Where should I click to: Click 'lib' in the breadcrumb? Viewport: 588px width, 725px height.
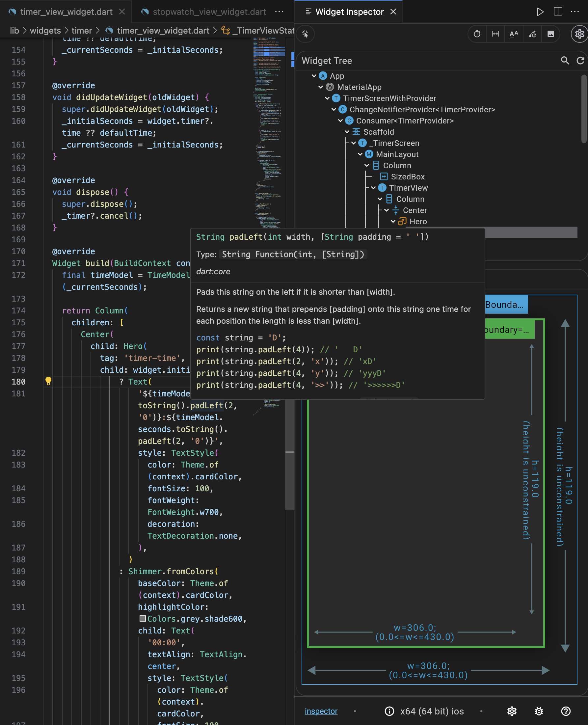click(14, 31)
